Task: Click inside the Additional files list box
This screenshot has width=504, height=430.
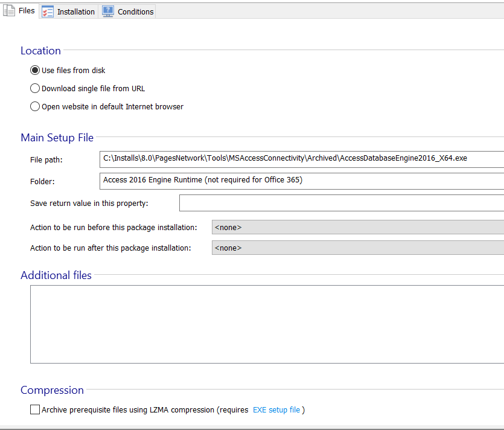Action: 266,324
